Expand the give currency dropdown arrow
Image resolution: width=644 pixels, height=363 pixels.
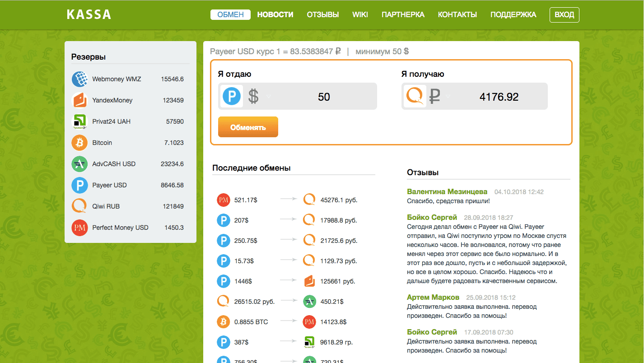tap(269, 96)
